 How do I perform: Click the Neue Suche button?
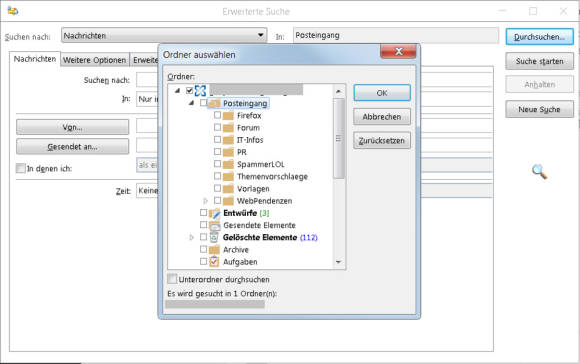pos(540,109)
